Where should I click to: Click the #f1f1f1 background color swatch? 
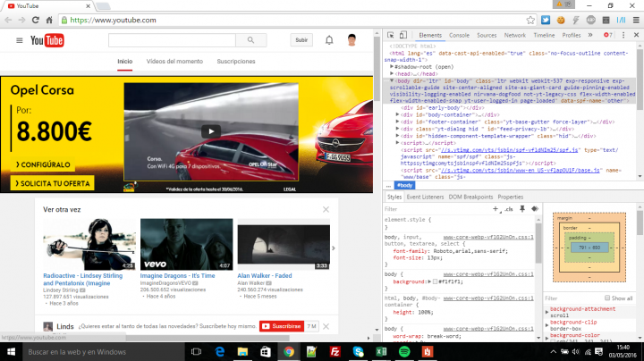point(435,281)
